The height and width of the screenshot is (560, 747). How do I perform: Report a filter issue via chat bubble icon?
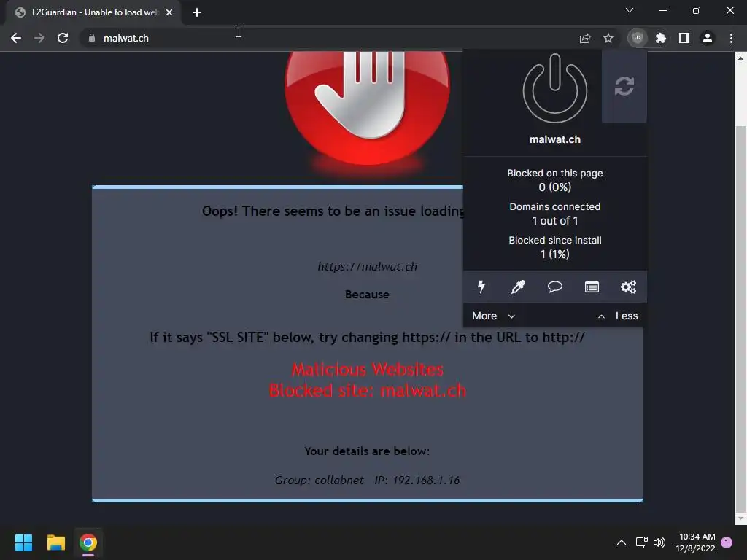pos(554,287)
